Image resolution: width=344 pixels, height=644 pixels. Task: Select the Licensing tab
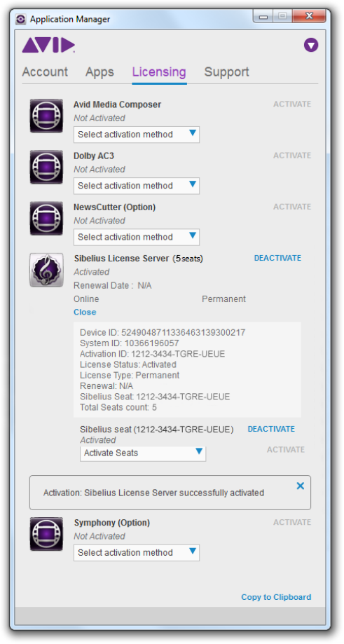pos(159,73)
